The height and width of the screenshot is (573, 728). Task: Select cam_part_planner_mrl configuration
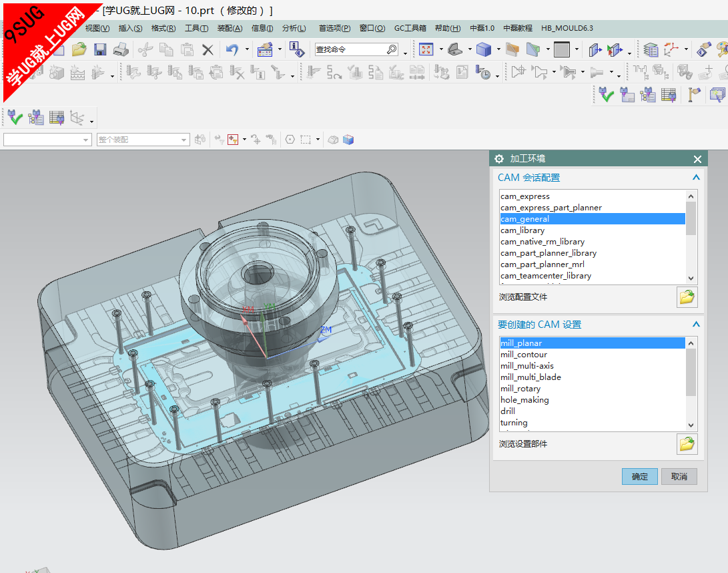(x=593, y=264)
